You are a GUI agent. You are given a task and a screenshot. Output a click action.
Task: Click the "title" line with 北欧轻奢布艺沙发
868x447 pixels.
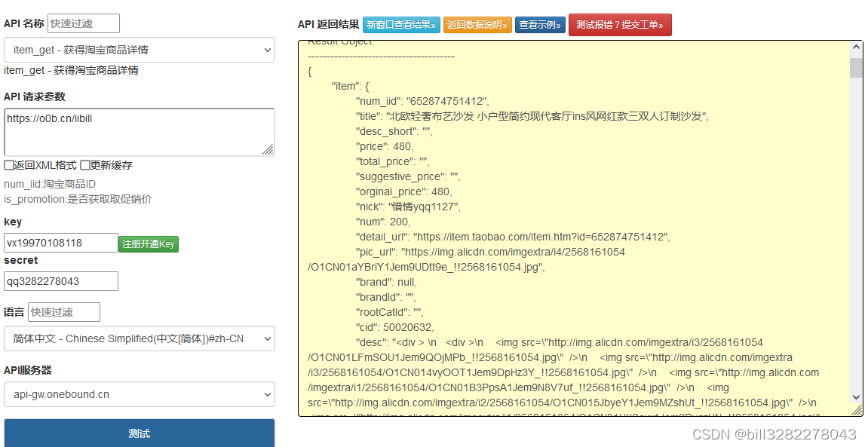532,116
